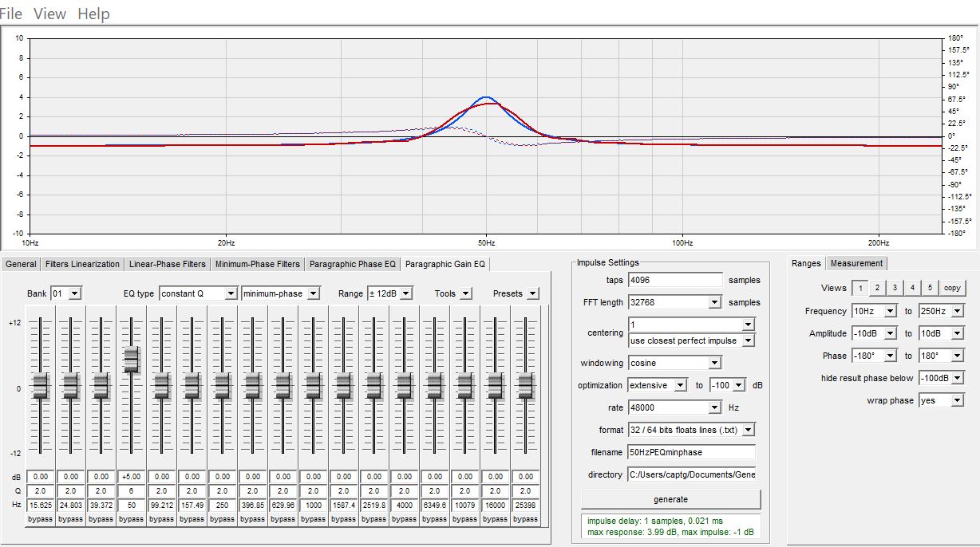The width and height of the screenshot is (980, 547).
Task: Open the Frequency 250Hz end dropdown
Action: point(941,311)
